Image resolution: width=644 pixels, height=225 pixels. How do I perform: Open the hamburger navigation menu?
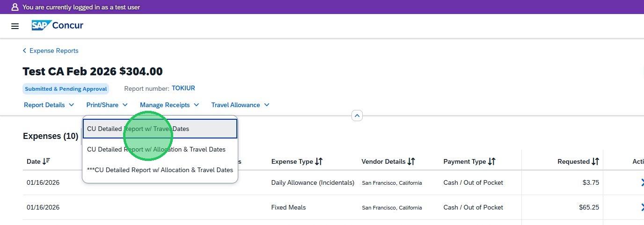pos(15,26)
